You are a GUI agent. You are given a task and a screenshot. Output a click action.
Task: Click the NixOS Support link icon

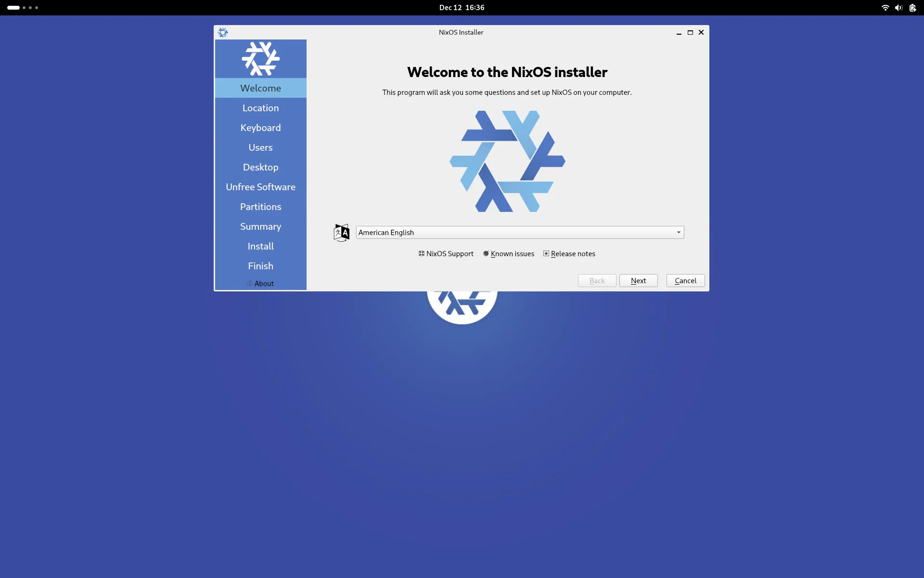click(421, 253)
